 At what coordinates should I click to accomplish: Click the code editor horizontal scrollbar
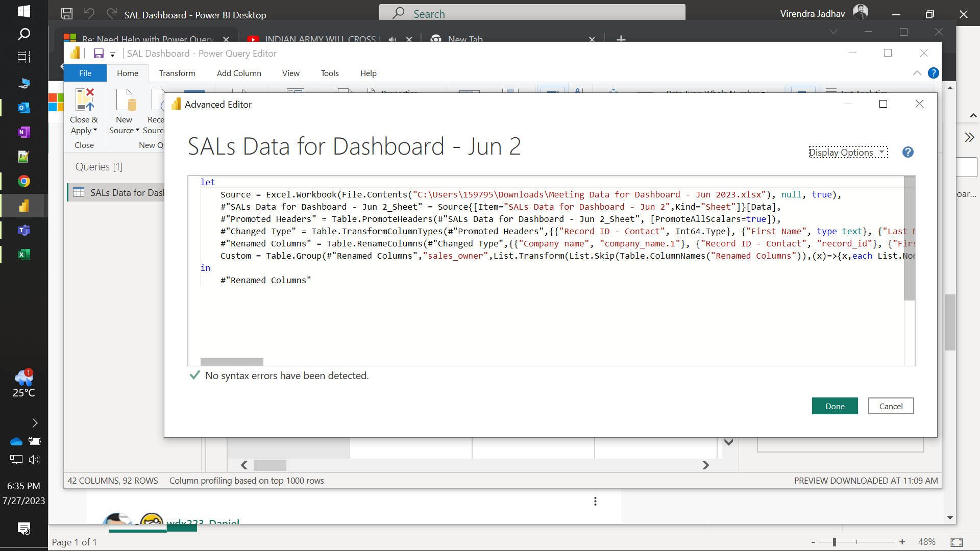coord(232,362)
